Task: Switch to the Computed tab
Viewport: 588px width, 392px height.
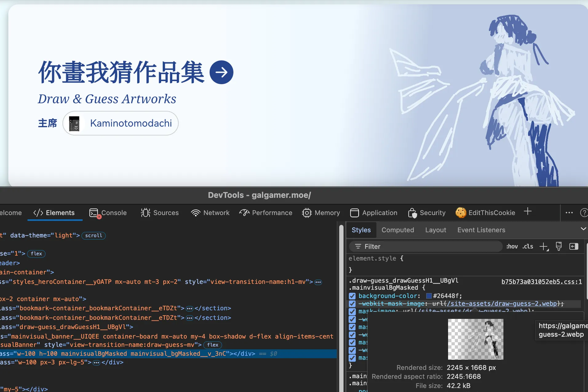Action: 398,230
